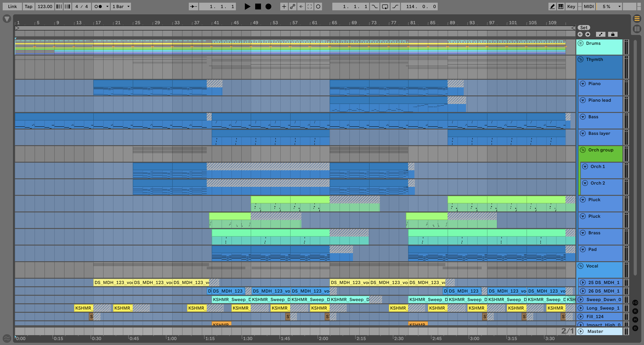Collapse the Orch group track
The height and width of the screenshot is (345, 644).
coord(583,150)
